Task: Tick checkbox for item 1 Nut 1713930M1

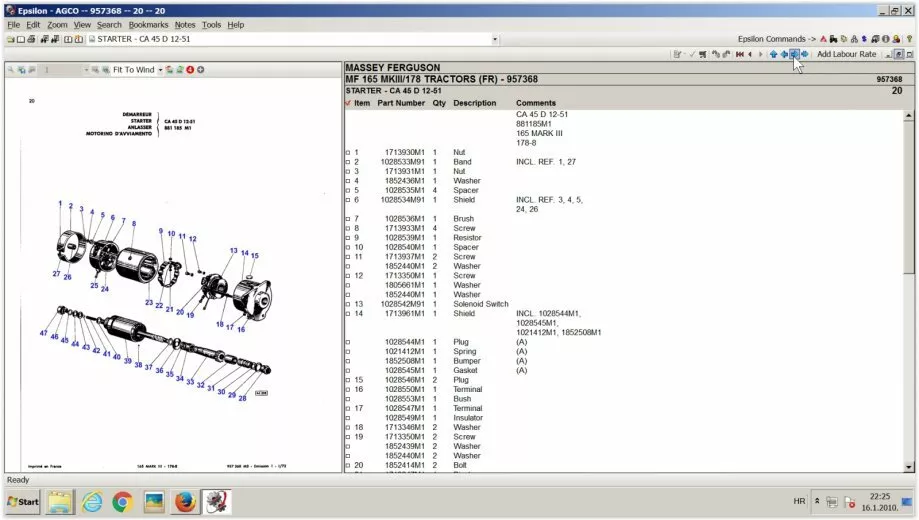Action: 348,152
